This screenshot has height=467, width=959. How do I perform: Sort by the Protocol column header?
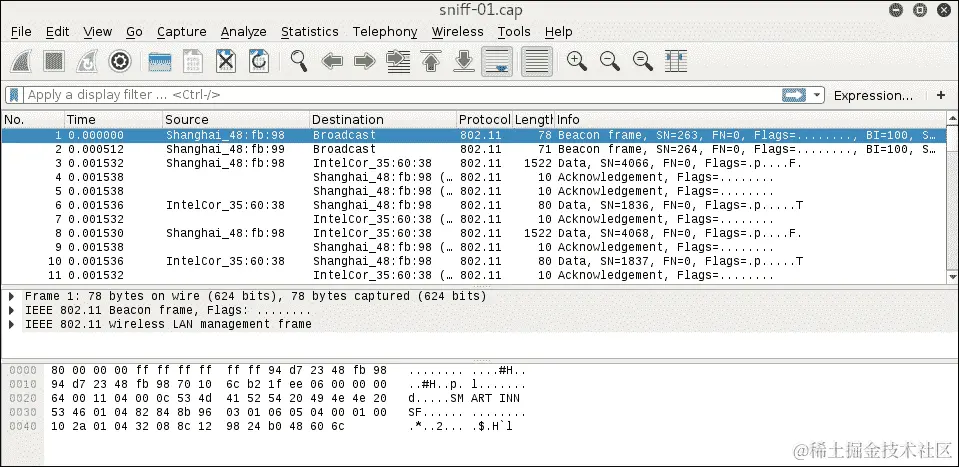pos(484,119)
